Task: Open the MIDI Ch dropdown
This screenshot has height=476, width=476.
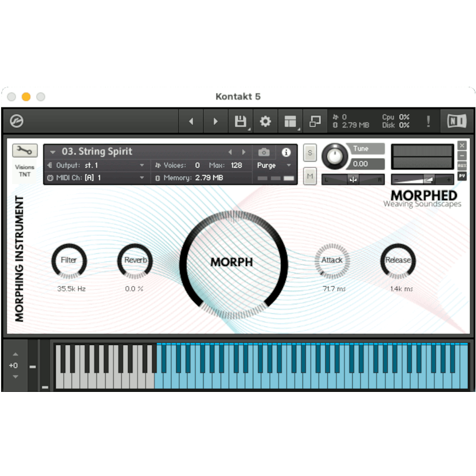Action: coord(96,178)
